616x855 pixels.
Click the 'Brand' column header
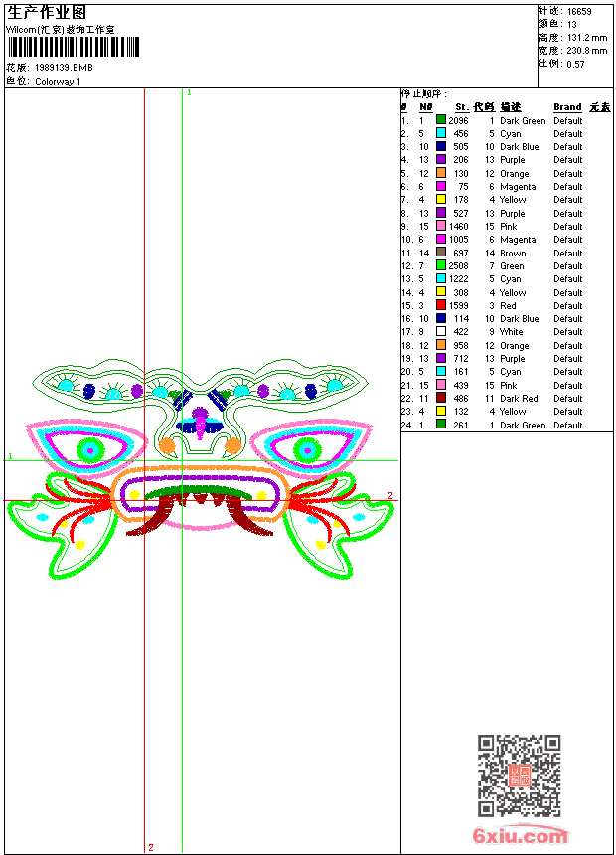567,107
